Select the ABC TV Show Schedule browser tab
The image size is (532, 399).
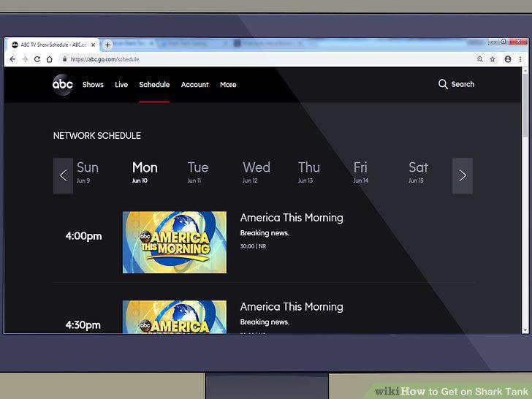[x=53, y=45]
